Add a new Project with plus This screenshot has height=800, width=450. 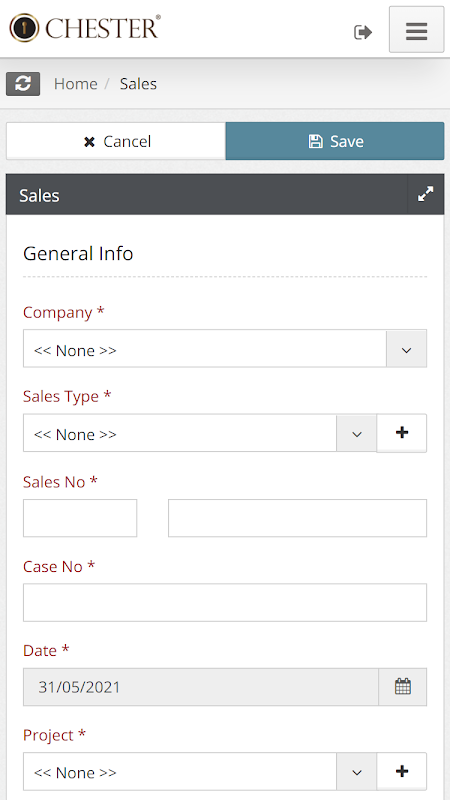(x=402, y=771)
